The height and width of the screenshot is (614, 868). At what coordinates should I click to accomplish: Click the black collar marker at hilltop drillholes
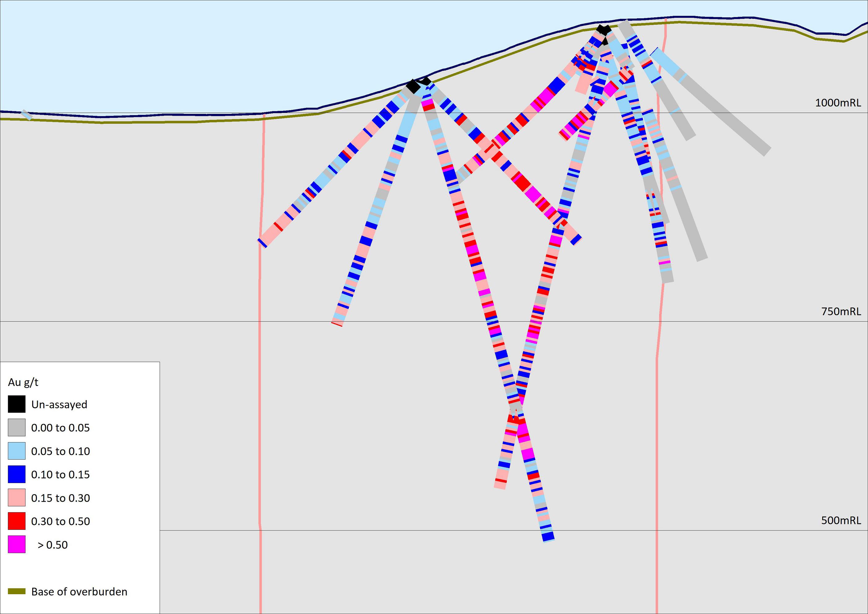point(603,29)
